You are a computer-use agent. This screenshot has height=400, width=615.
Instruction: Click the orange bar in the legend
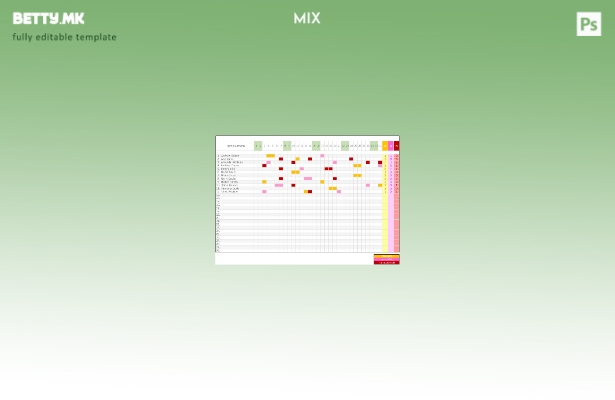point(386,257)
